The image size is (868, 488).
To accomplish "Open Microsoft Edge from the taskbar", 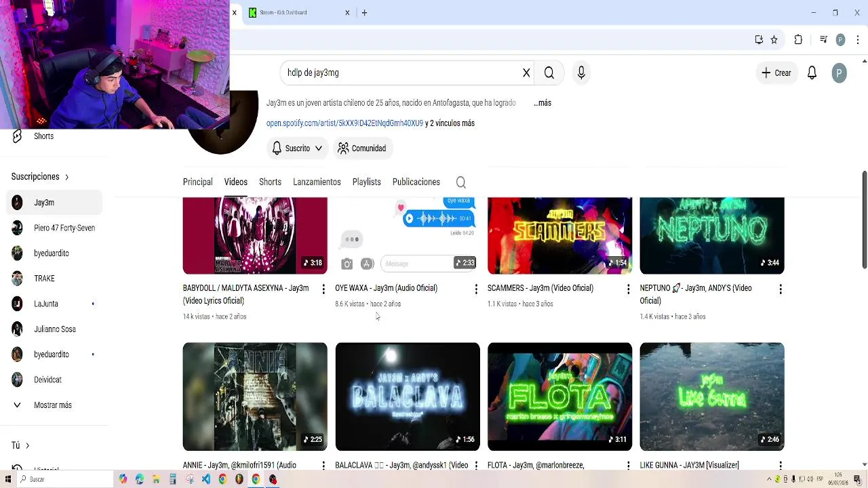I will [140, 479].
